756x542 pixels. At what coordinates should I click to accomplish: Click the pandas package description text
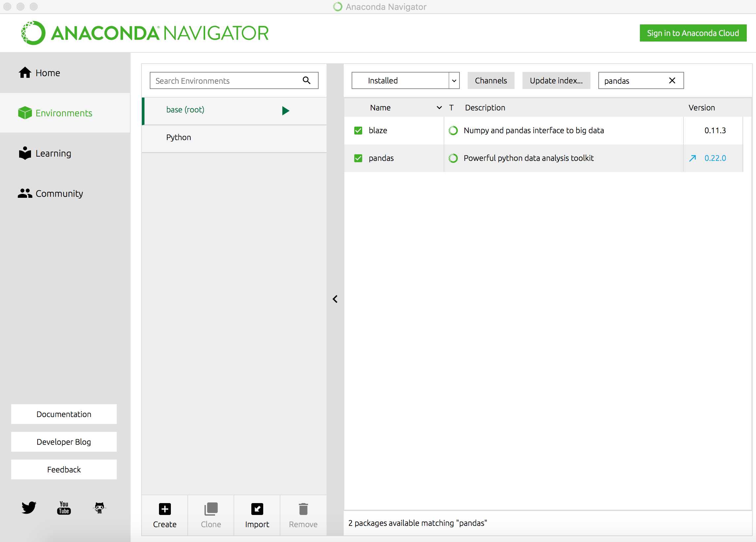[x=529, y=158]
